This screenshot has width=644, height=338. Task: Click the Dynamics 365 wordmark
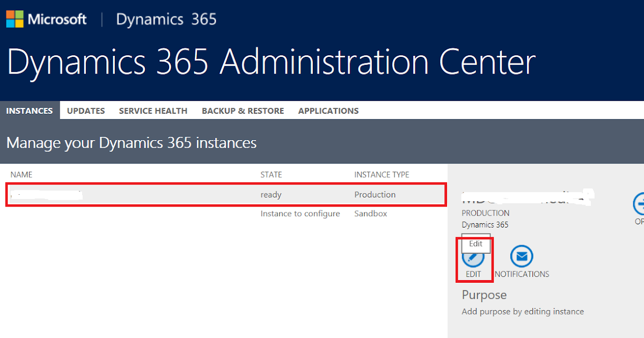click(165, 19)
